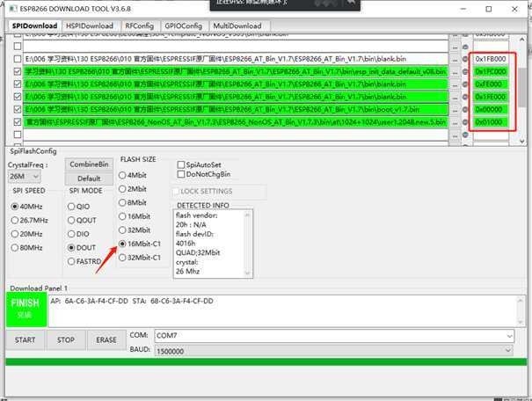
Task: Browse file for the 0xFE000 row
Action: pos(455,84)
